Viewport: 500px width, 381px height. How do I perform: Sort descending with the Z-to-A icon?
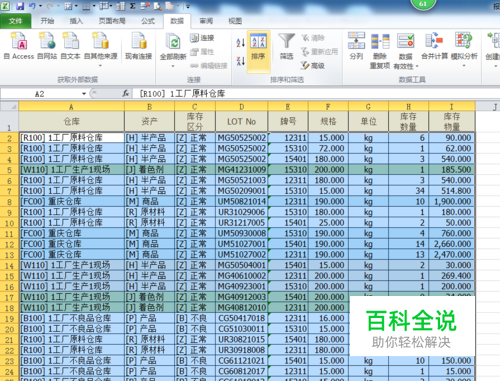(x=240, y=61)
